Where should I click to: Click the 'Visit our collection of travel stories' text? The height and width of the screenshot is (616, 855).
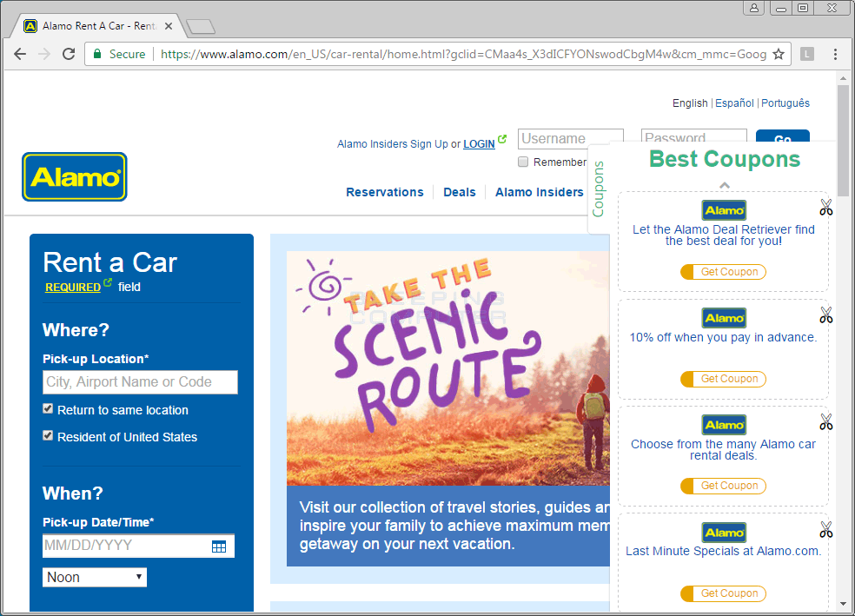(454, 526)
